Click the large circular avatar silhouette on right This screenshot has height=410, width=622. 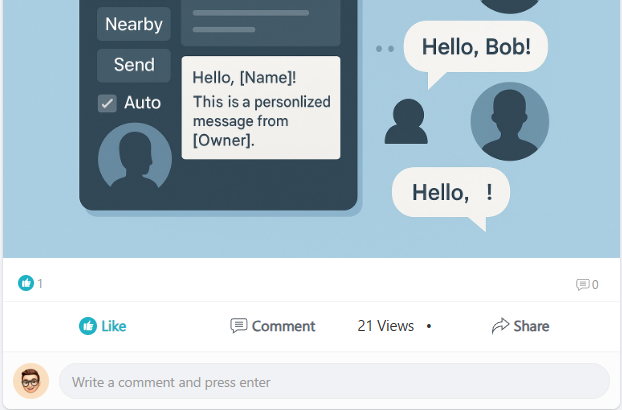(510, 121)
